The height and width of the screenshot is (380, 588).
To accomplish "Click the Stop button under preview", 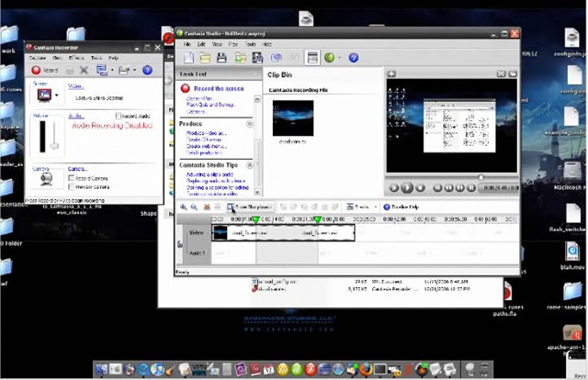I will point(421,188).
